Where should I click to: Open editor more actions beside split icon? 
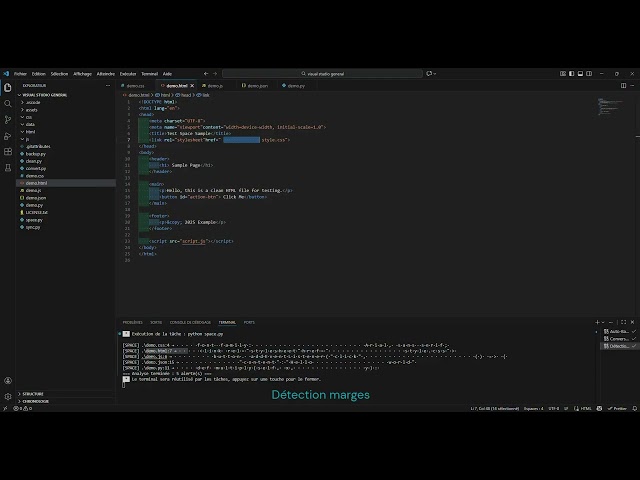[632, 86]
